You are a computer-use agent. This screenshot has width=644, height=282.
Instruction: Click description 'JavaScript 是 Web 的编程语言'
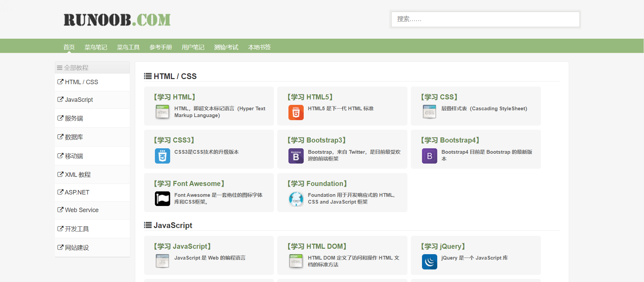(210, 258)
